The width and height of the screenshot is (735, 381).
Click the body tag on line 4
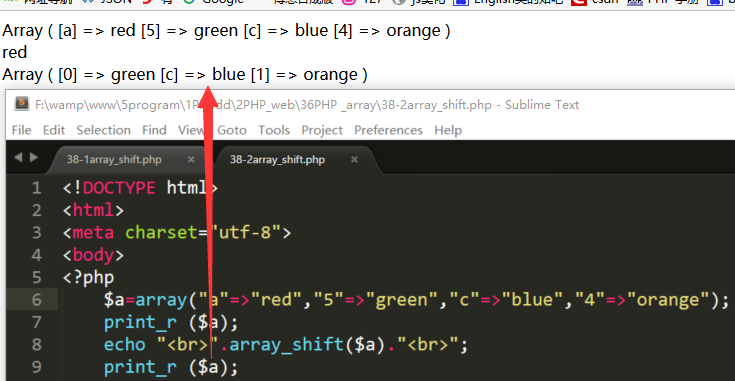point(93,255)
